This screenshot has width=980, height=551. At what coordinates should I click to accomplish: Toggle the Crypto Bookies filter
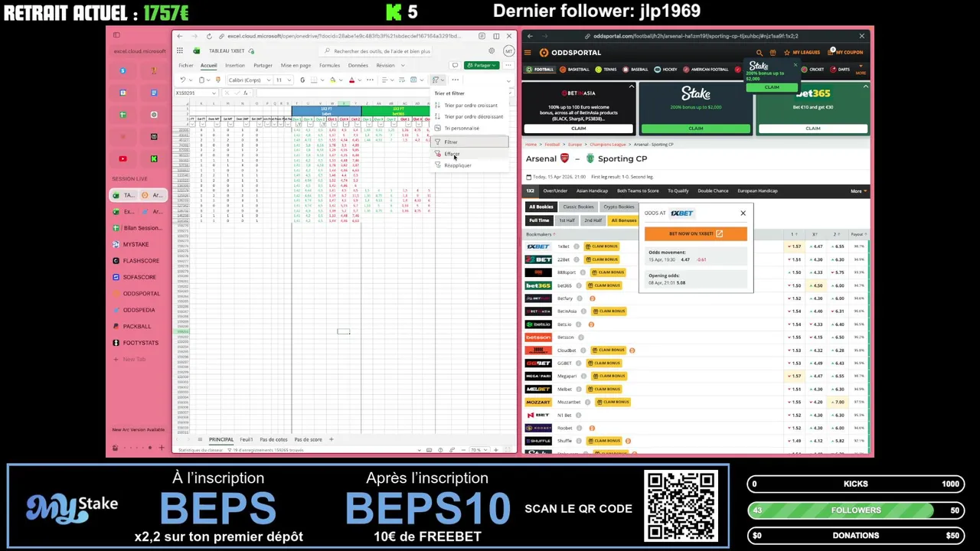[619, 207]
